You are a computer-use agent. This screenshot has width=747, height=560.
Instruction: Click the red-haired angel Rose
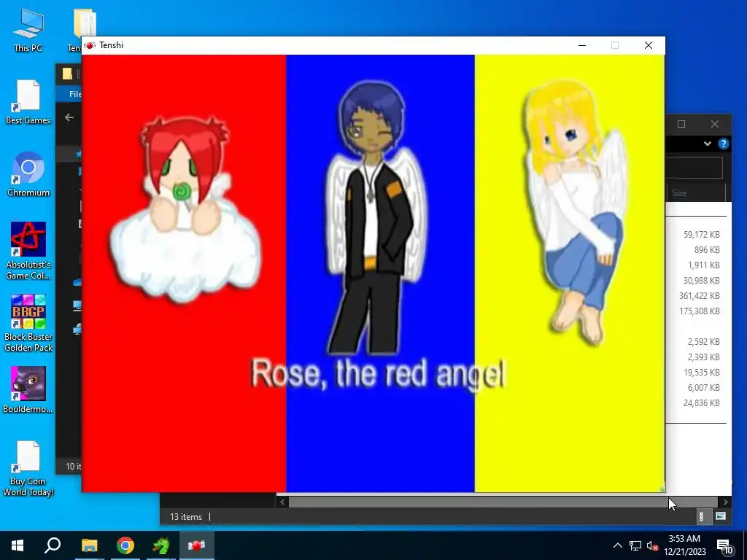coord(185,209)
